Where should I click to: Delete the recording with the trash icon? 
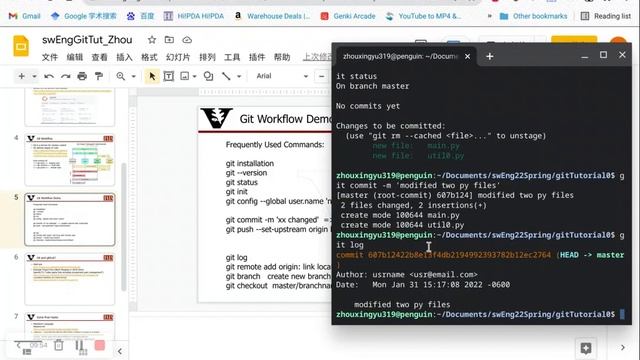pyautogui.click(x=59, y=345)
